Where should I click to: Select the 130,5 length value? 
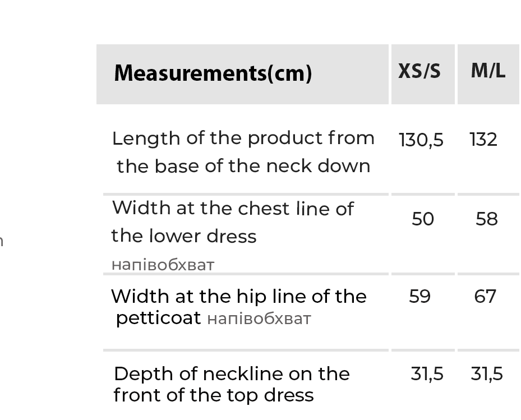(x=421, y=140)
